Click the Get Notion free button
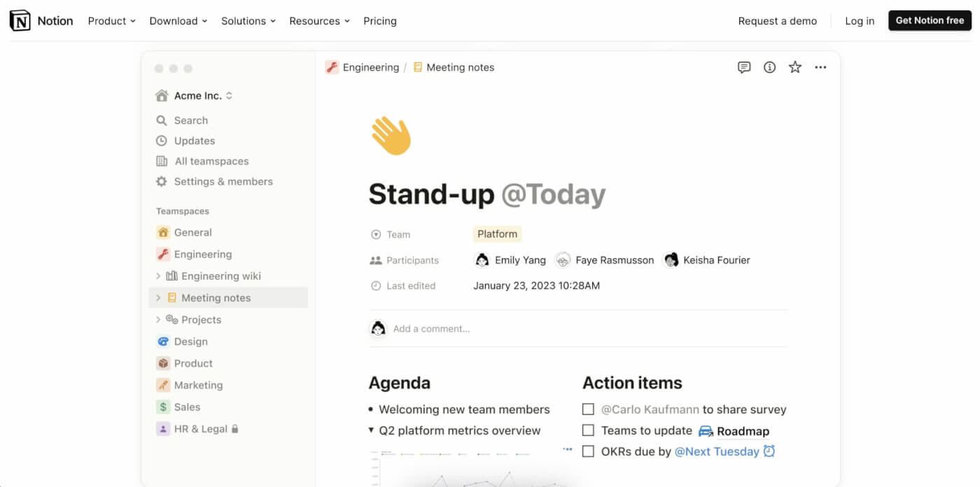 929,20
